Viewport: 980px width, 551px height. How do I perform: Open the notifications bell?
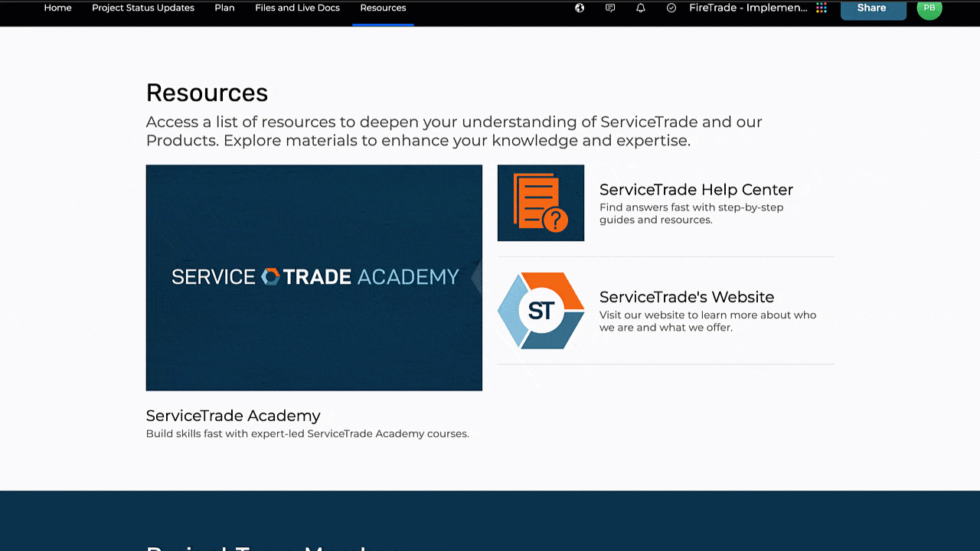coord(641,8)
